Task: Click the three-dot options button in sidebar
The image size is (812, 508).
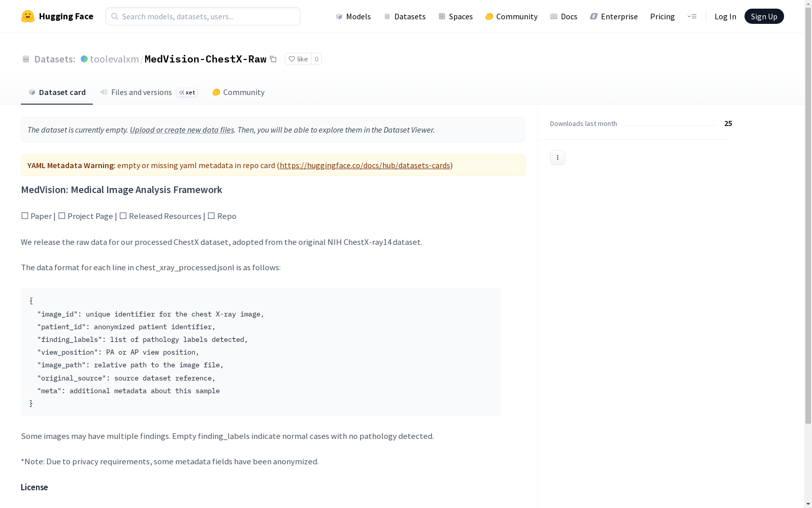Action: [x=558, y=157]
